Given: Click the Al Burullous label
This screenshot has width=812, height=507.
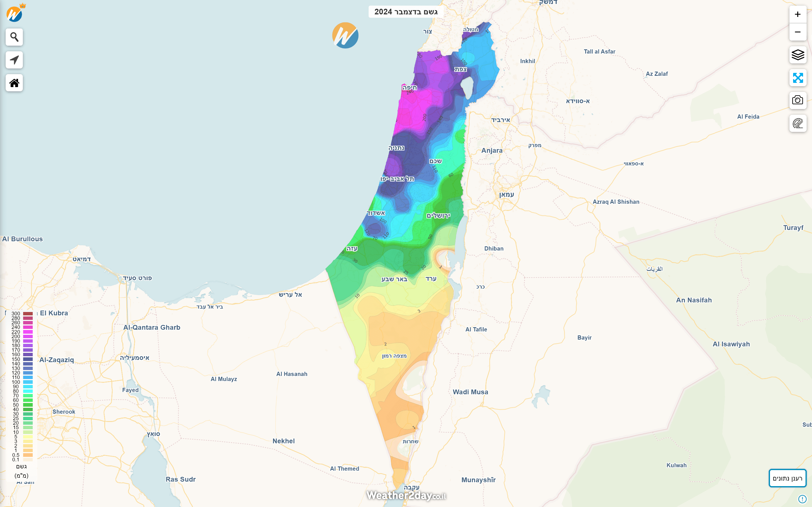Looking at the screenshot, I should [x=23, y=239].
